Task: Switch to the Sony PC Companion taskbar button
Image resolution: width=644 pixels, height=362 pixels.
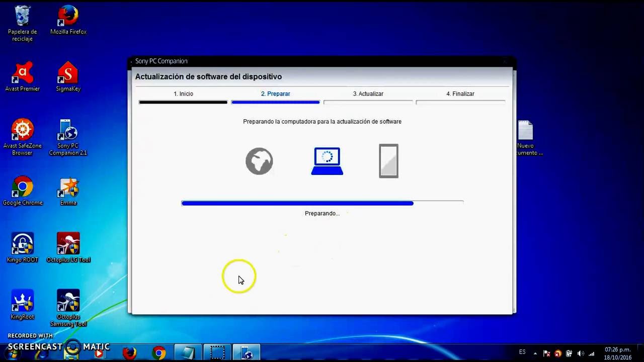Action: [247, 353]
